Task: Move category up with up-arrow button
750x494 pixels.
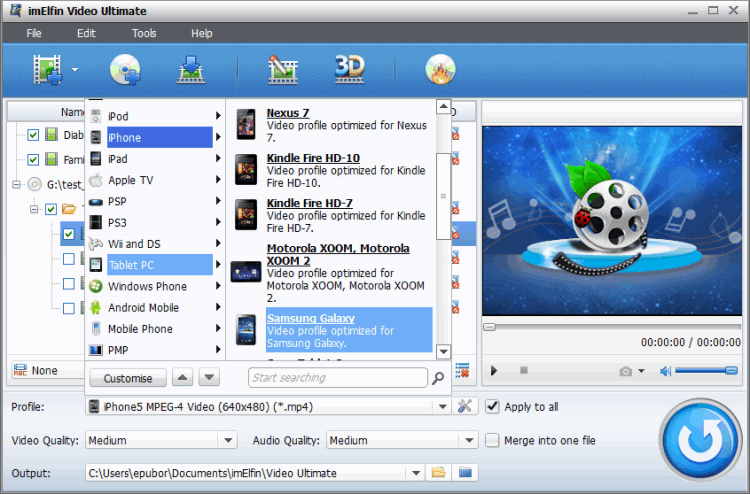Action: pyautogui.click(x=182, y=378)
